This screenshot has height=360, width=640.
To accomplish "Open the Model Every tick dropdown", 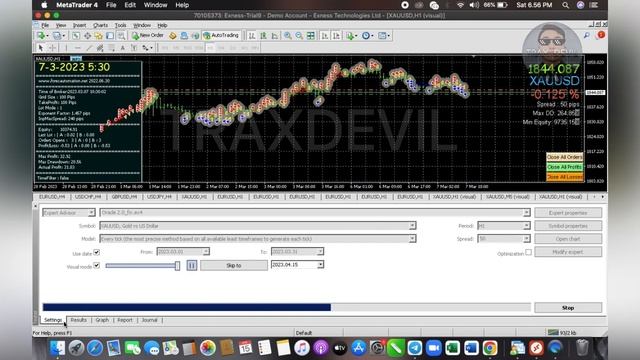I will (x=412, y=239).
